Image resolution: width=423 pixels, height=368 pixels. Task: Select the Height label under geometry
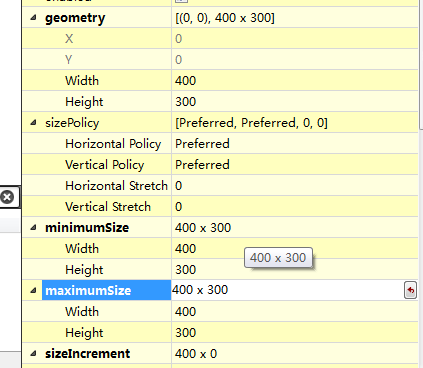tap(84, 102)
